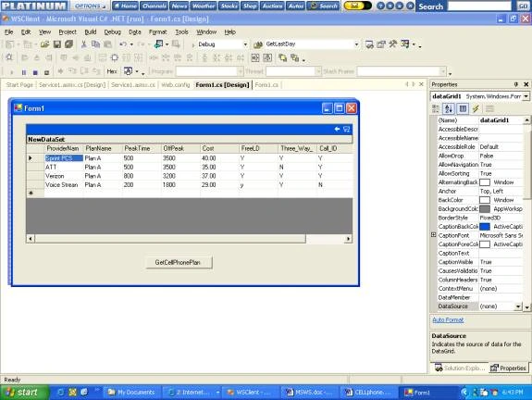This screenshot has height=400, width=532.
Task: Open the DataSource property dropdown arrow
Action: [518, 306]
